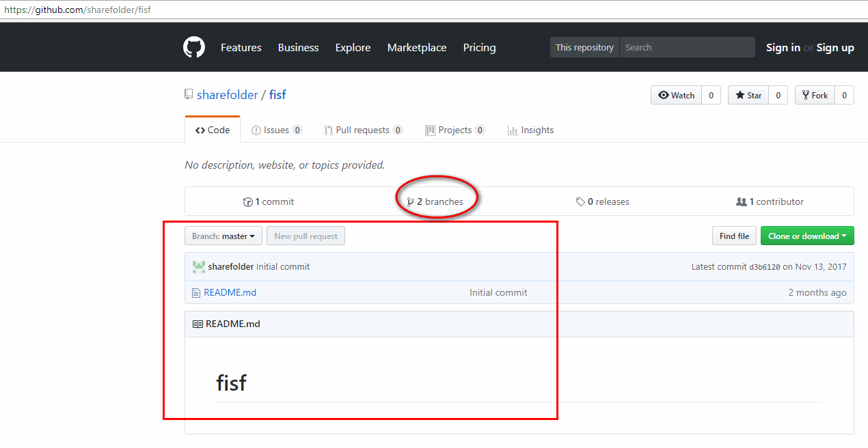Screen dimensions: 868x448
Task: Click the releases tag icon
Action: [582, 201]
